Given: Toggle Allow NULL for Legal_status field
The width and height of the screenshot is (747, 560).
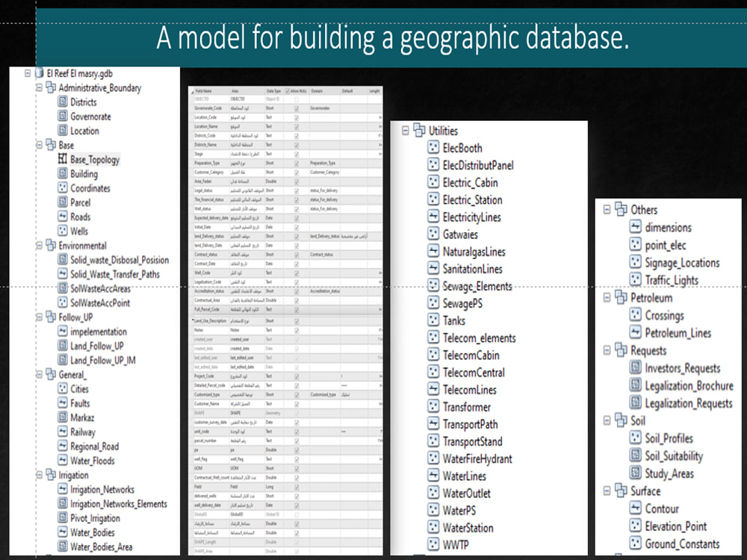Looking at the screenshot, I should pos(297,191).
